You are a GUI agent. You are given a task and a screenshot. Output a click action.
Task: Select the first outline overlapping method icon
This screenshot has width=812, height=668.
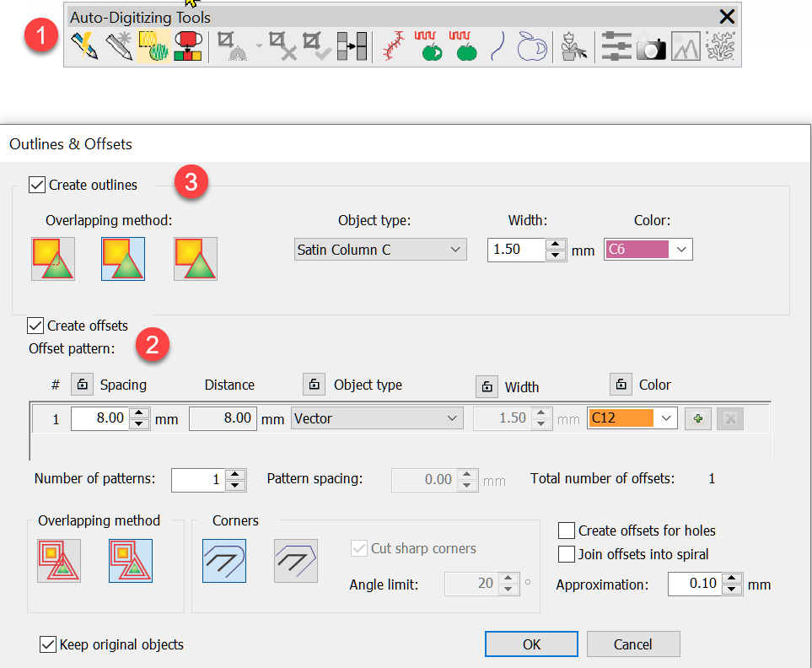(53, 258)
